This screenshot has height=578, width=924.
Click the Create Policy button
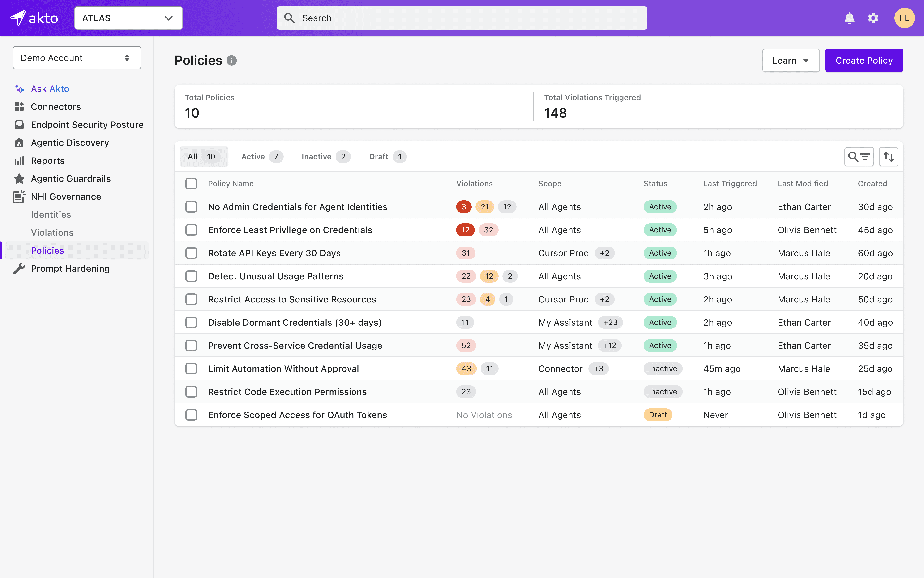point(864,60)
